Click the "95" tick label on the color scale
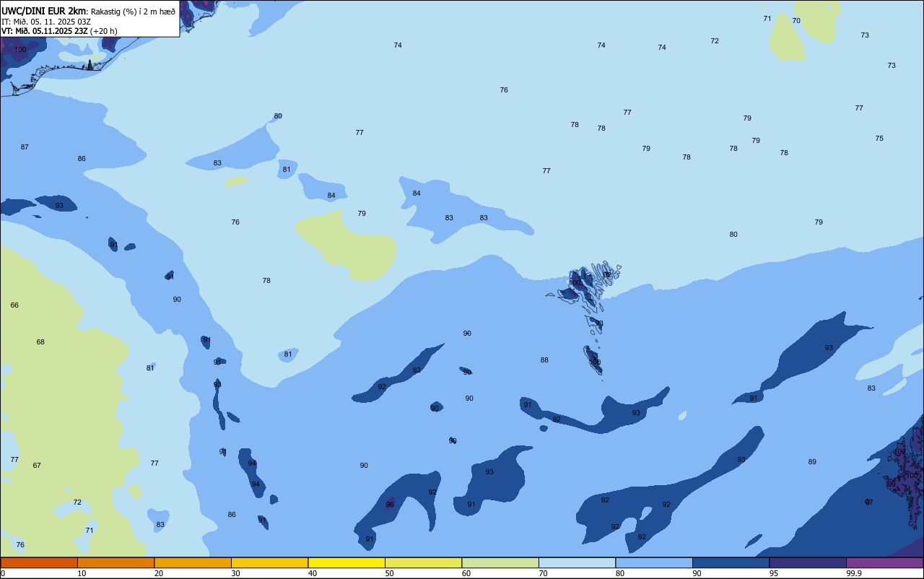The height and width of the screenshot is (579, 924). point(774,573)
